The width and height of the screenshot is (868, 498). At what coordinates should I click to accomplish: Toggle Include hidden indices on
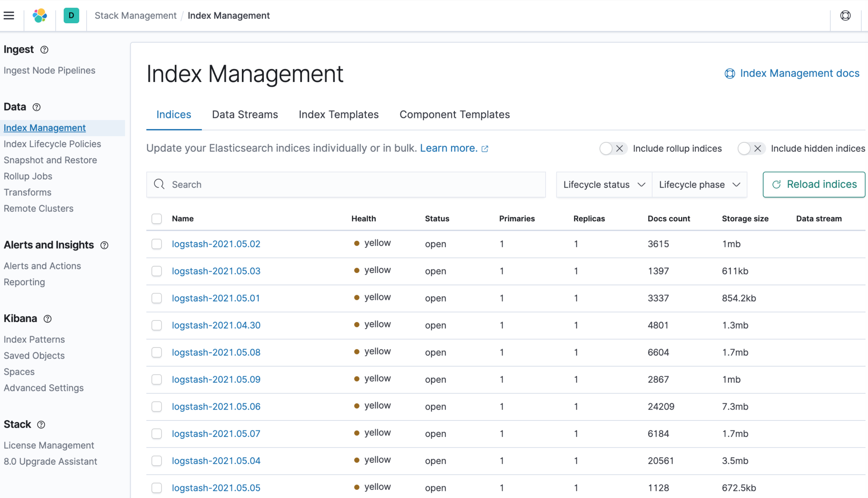(x=751, y=149)
